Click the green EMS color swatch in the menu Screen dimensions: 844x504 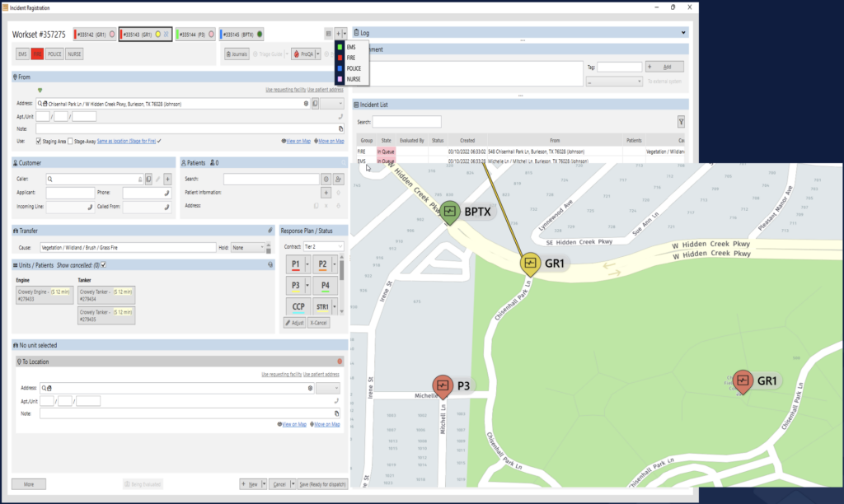tap(340, 47)
